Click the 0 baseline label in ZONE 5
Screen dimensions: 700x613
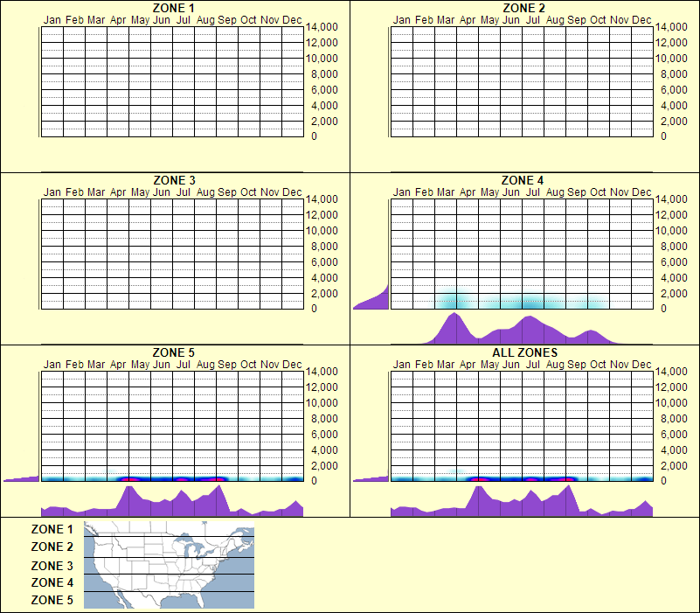click(x=316, y=477)
